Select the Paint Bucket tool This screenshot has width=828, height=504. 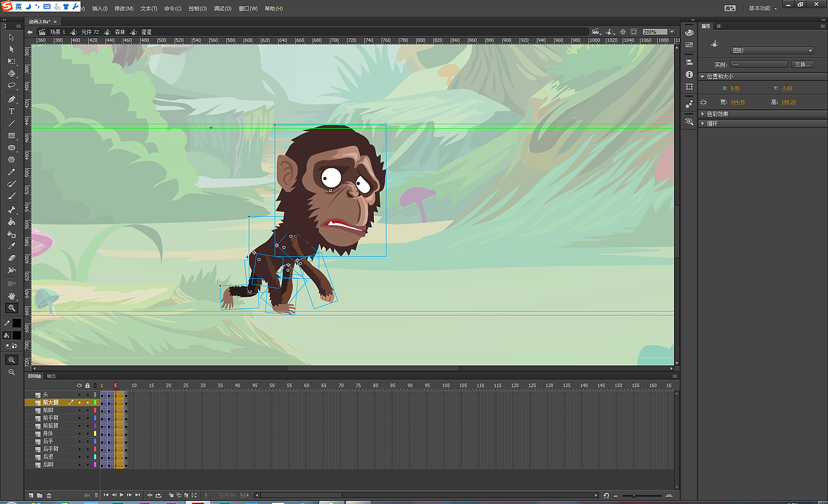[x=12, y=222]
